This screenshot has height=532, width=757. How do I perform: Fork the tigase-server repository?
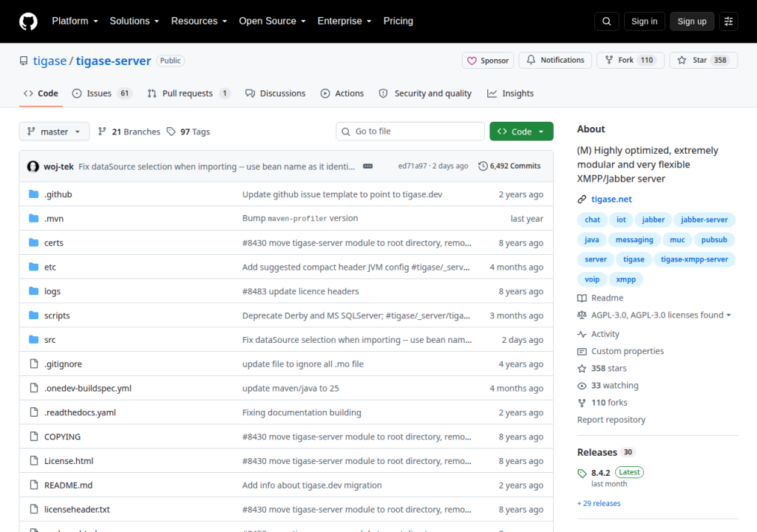(x=631, y=61)
